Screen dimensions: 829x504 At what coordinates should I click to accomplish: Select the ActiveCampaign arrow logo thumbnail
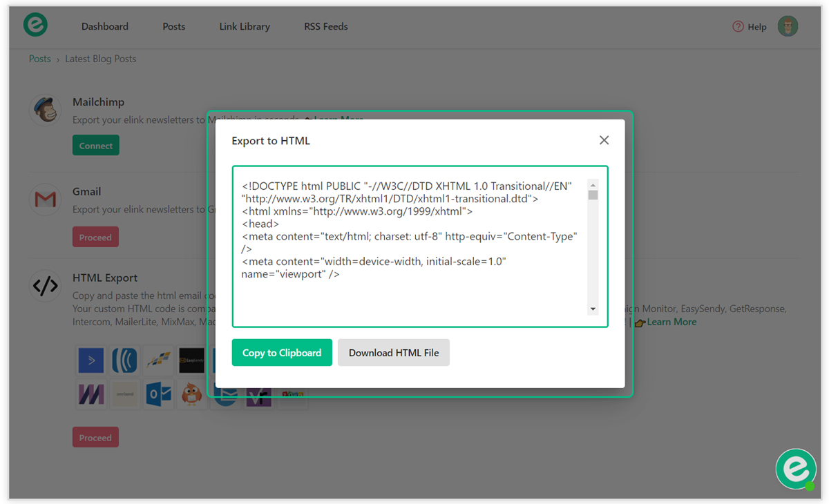91,360
